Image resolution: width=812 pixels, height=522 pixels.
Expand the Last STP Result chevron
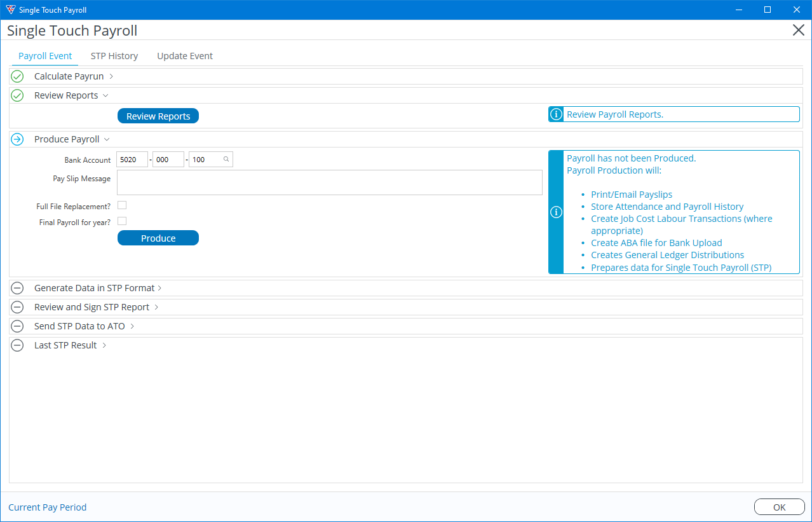point(104,345)
